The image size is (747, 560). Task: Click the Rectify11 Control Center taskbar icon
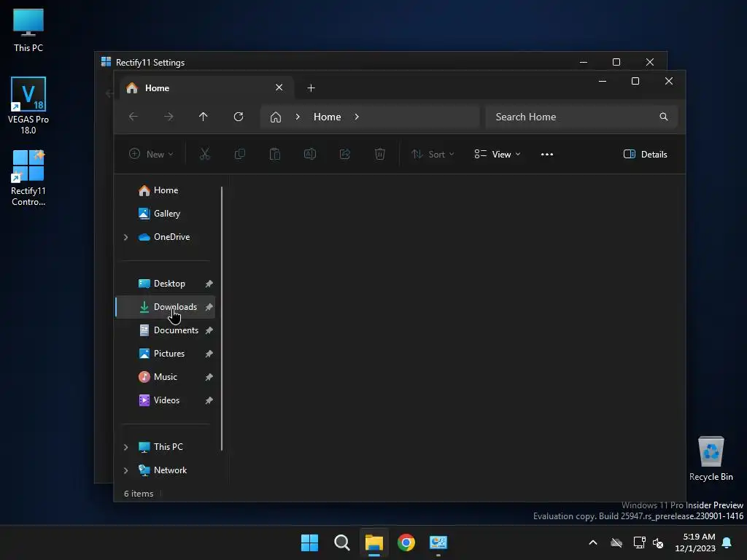tap(438, 542)
